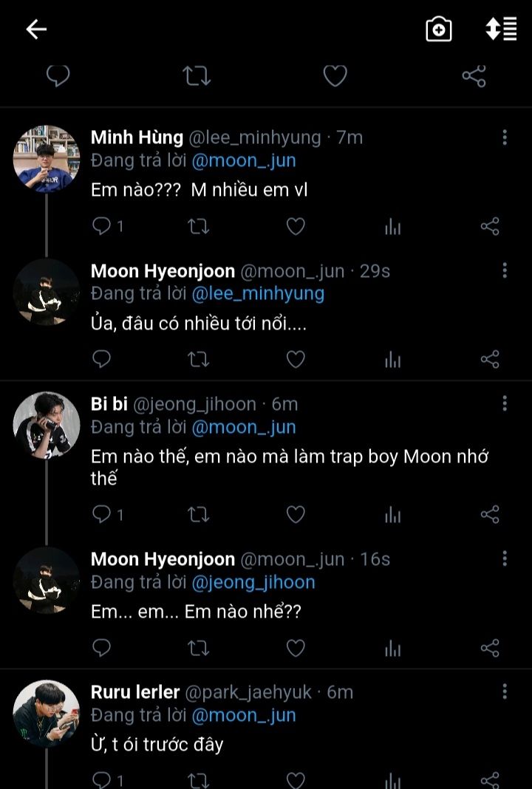Retweet the main tweet at top
The height and width of the screenshot is (789, 532).
(197, 75)
